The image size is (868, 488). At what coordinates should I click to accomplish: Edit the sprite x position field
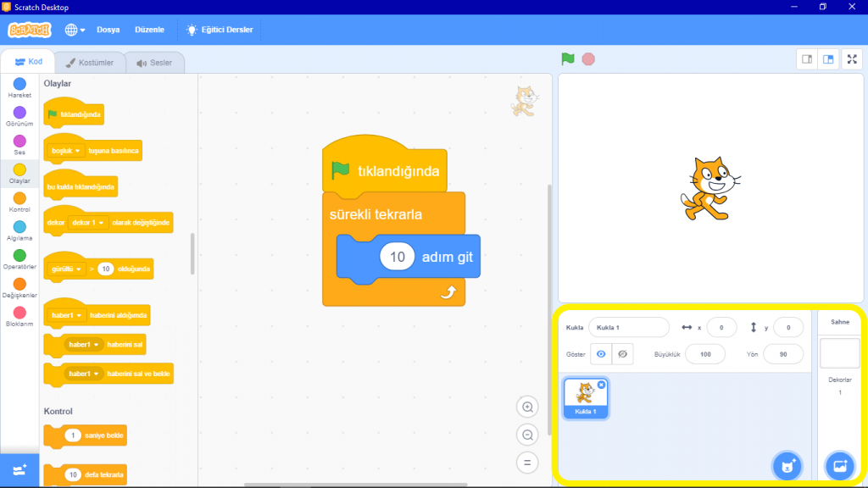(x=721, y=328)
